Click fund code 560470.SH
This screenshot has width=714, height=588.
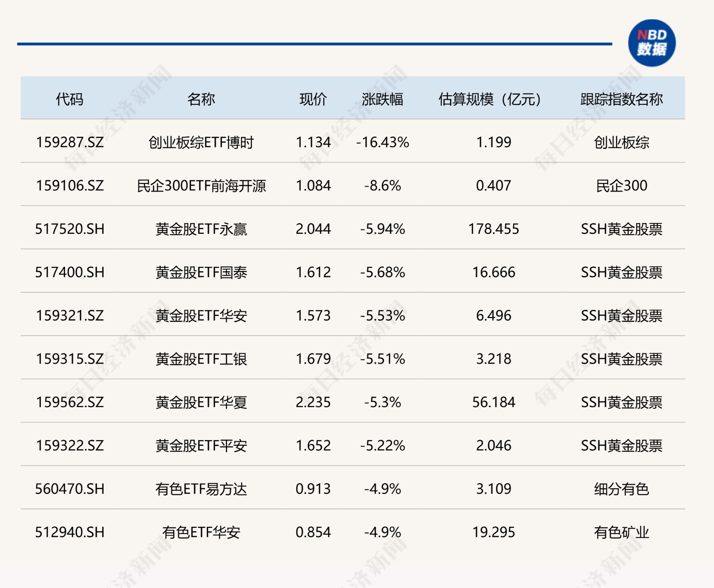point(70,489)
